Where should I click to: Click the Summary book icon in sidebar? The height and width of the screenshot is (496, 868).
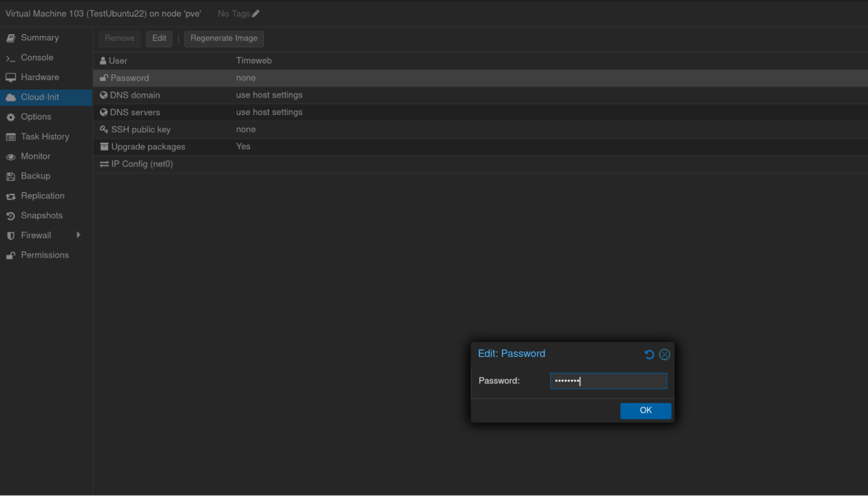pos(11,38)
